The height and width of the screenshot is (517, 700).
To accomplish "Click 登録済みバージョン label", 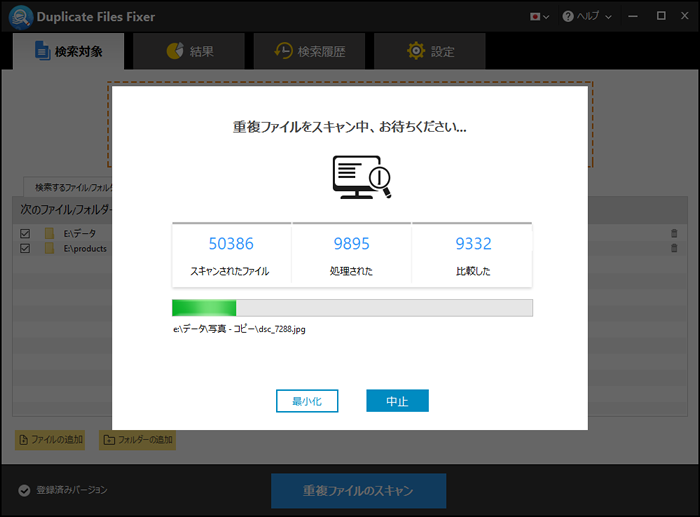I will point(72,490).
